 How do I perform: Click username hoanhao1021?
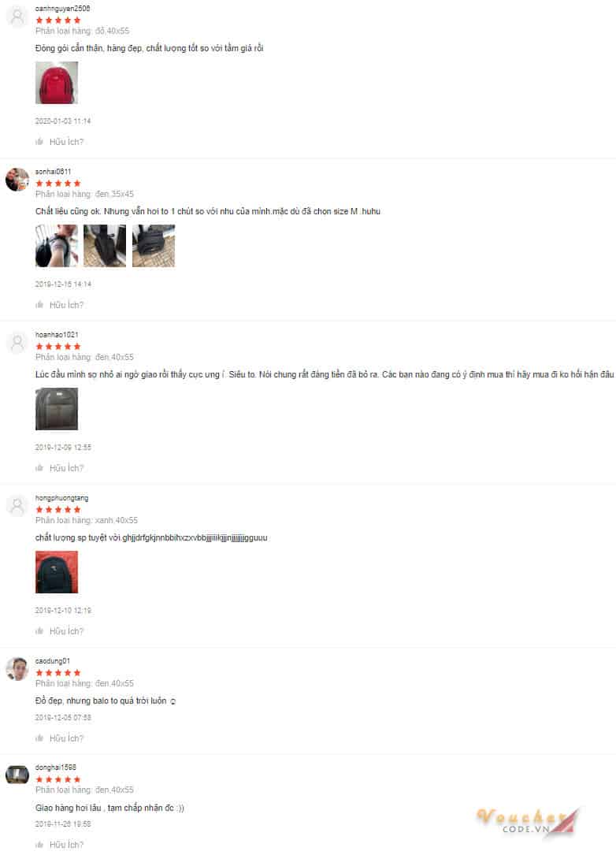[57, 335]
